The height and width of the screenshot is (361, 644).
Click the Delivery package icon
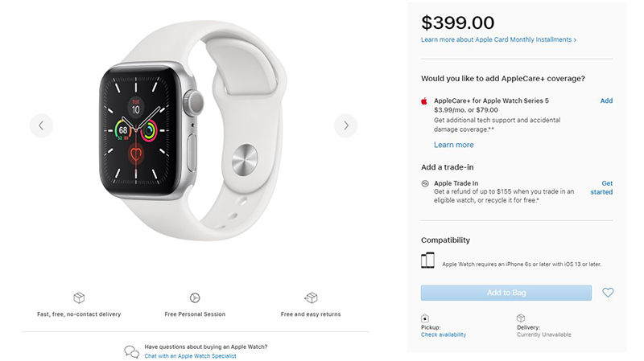click(521, 318)
